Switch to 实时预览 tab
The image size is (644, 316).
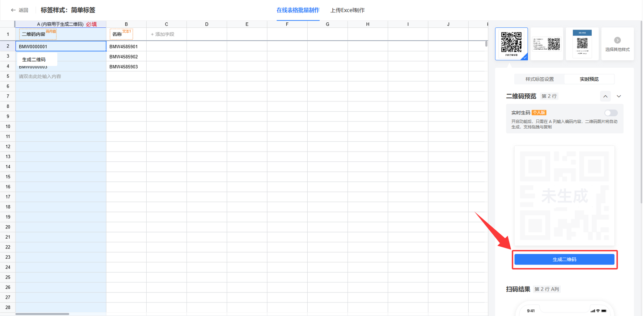tap(589, 79)
